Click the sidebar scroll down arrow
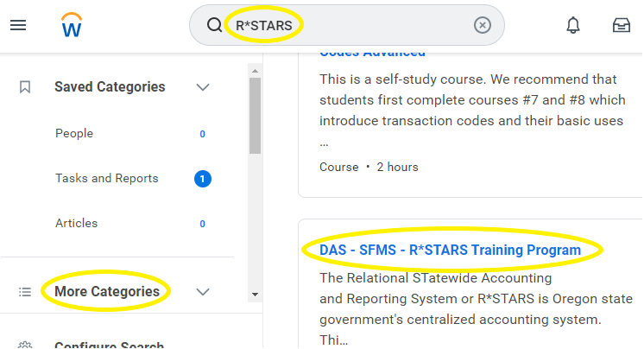The height and width of the screenshot is (349, 644). 255,295
